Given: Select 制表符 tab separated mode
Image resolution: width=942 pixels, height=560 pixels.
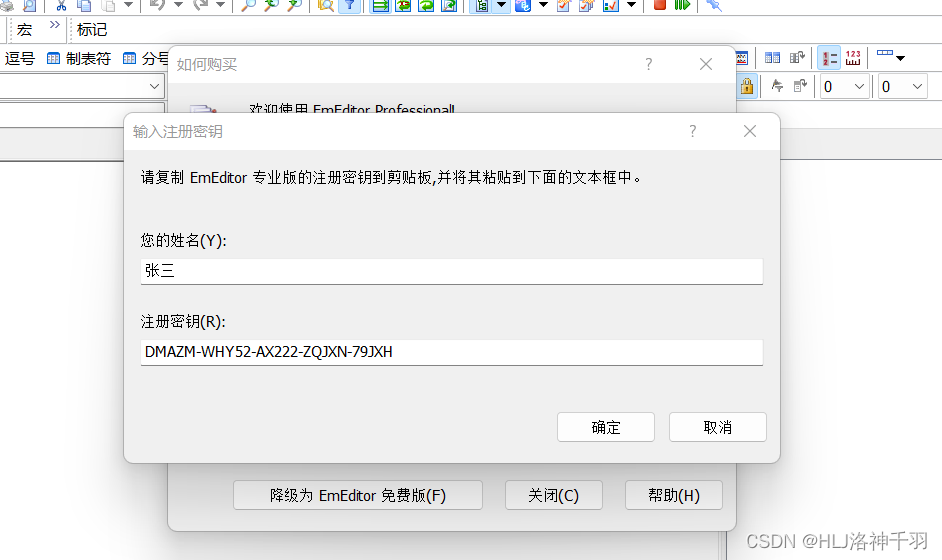Looking at the screenshot, I should coord(79,58).
